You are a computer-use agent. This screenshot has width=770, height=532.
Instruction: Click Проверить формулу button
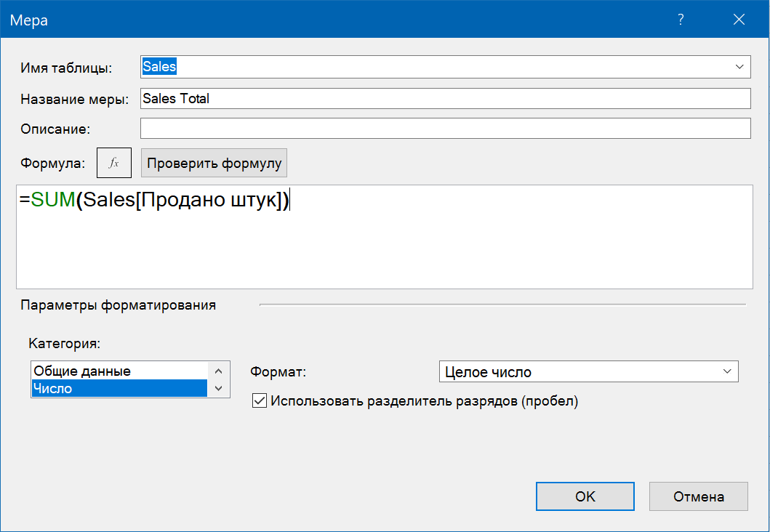pos(214,163)
